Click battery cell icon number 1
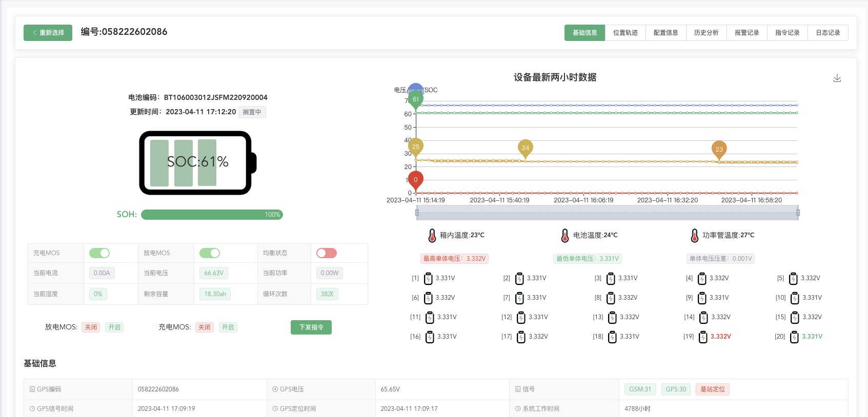 coord(429,279)
